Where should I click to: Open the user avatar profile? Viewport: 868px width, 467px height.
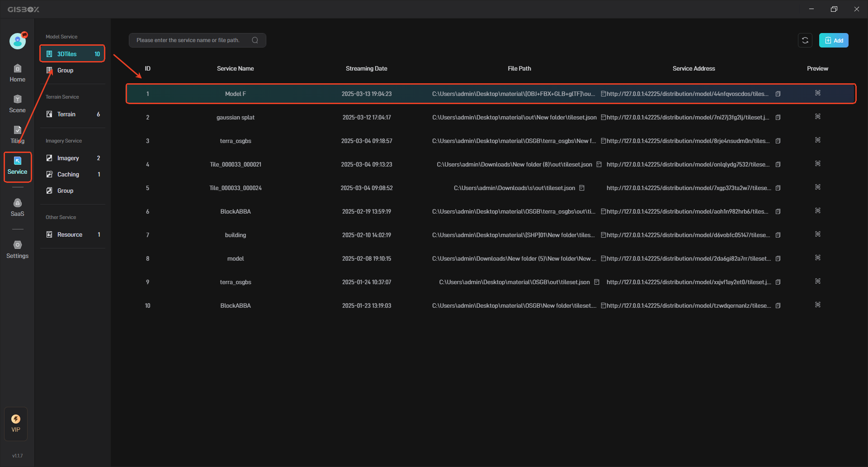coord(18,41)
